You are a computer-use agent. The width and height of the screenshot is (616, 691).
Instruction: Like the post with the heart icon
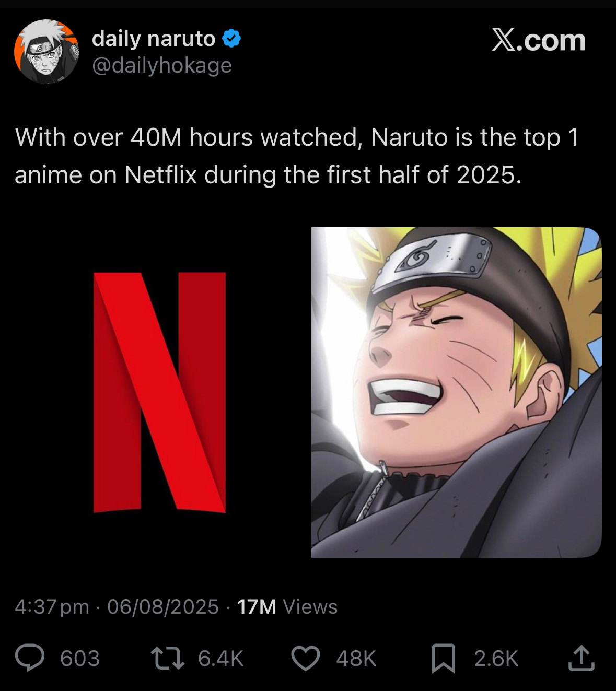305,658
